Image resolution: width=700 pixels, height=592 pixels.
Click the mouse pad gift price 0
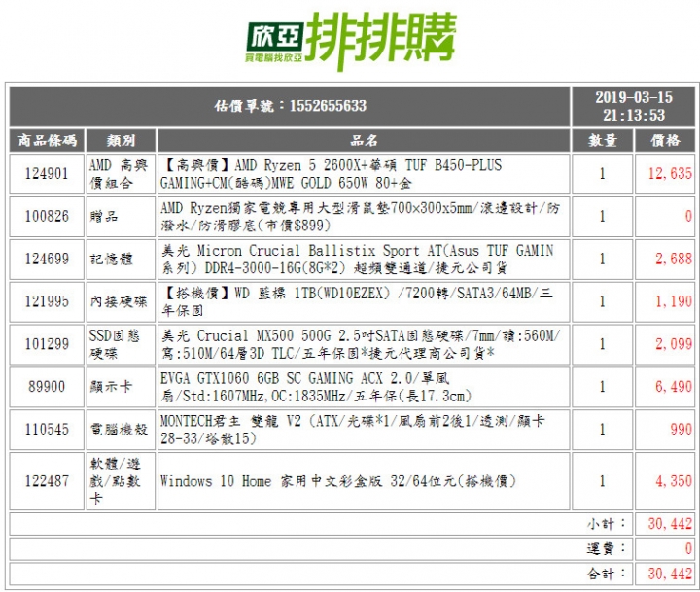(x=688, y=217)
